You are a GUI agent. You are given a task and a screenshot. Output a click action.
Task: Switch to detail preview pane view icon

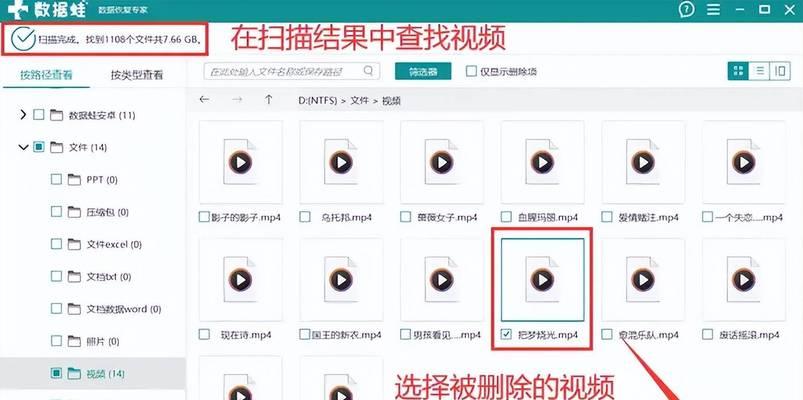click(x=780, y=71)
